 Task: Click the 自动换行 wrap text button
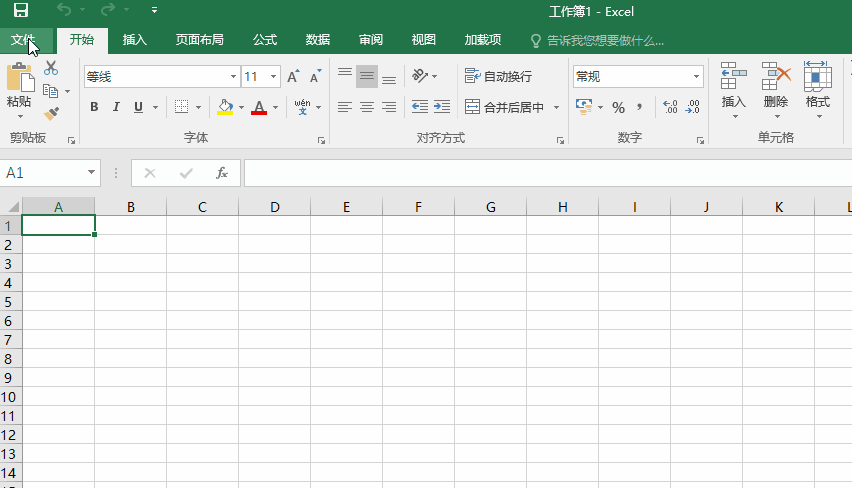click(x=498, y=76)
